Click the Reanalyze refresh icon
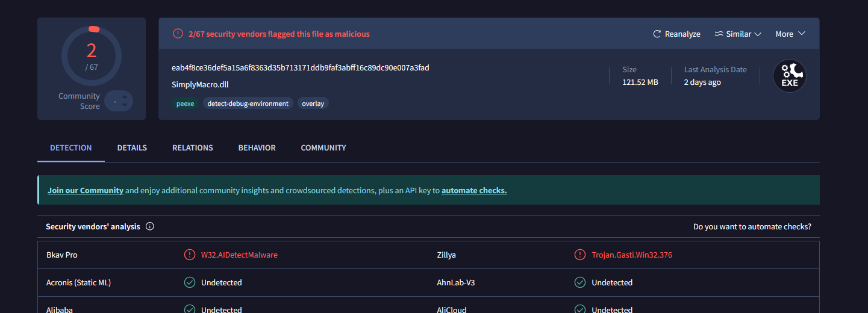The image size is (868, 313). (x=657, y=34)
